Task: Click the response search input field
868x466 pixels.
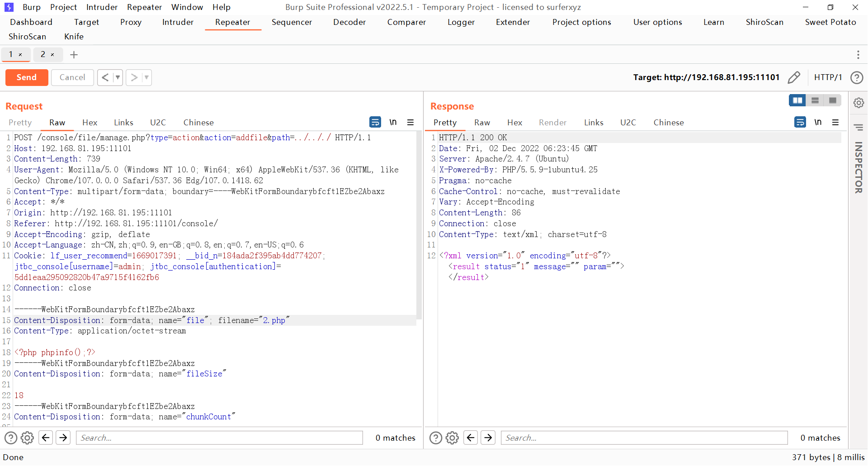Action: [644, 437]
